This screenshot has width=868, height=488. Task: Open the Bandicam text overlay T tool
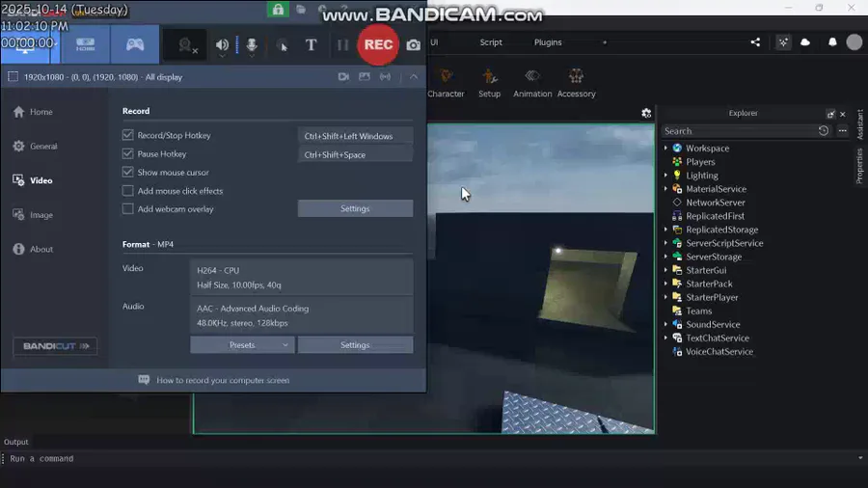click(312, 44)
